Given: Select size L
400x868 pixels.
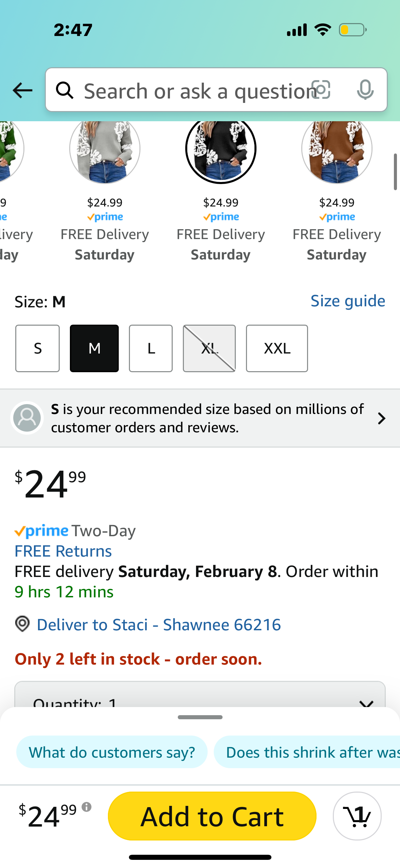Looking at the screenshot, I should (x=151, y=348).
